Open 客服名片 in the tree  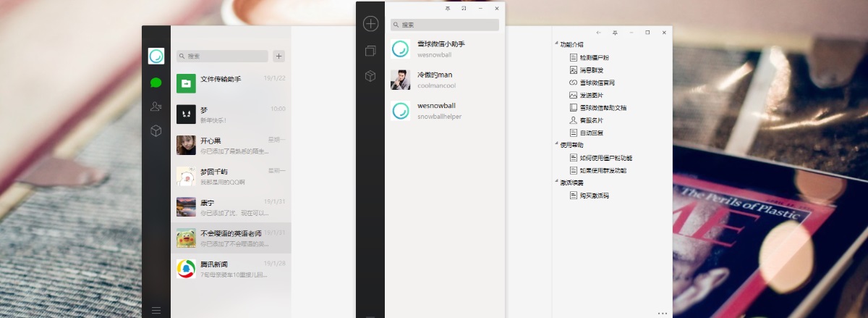point(591,120)
